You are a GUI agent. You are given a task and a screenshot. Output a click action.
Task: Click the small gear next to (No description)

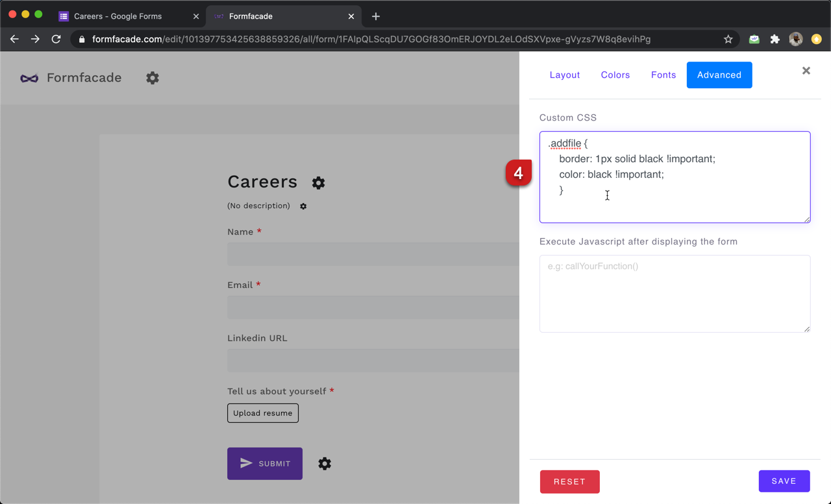point(303,206)
